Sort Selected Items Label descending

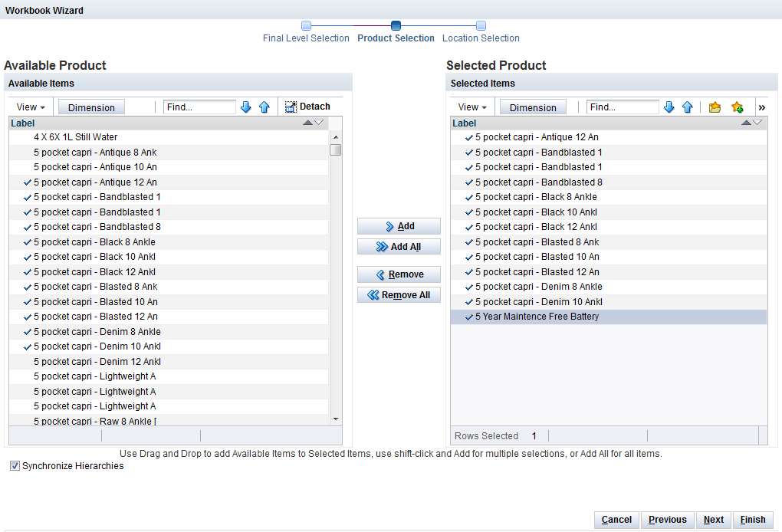(x=757, y=123)
